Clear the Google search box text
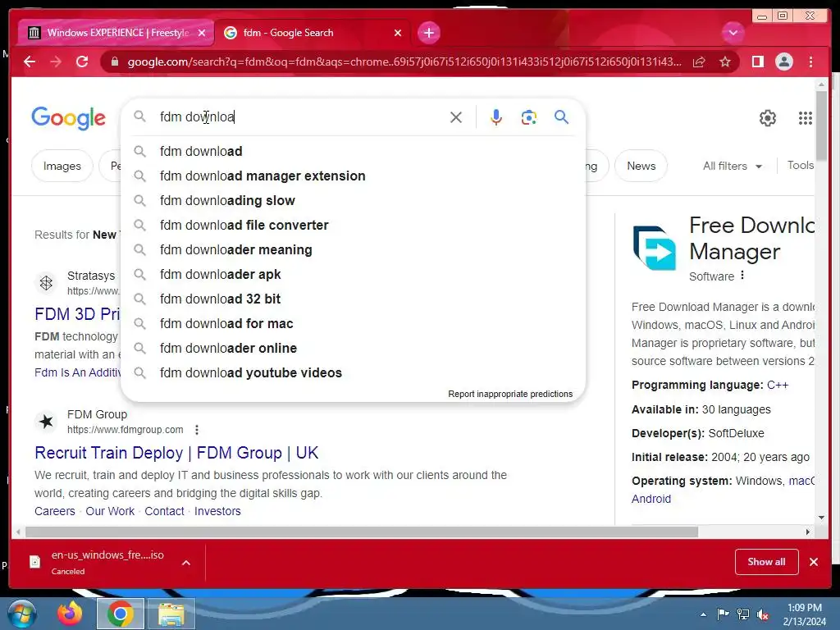 tap(456, 117)
